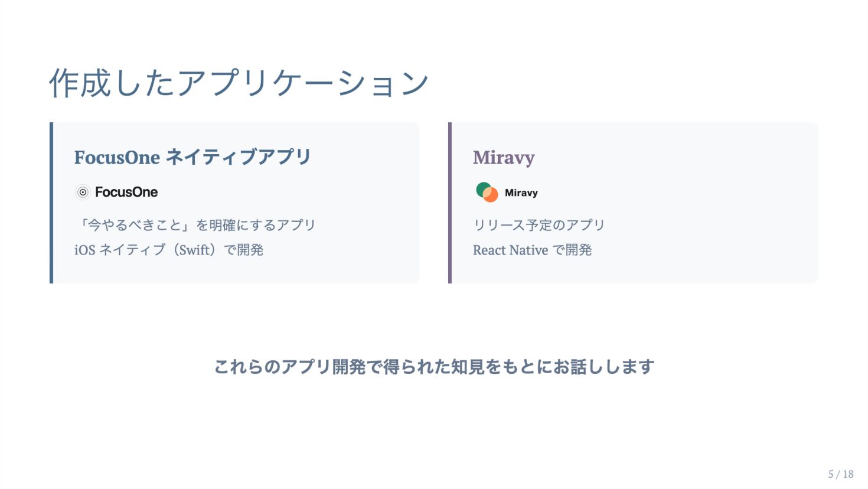Click the bold summary sentence これらのアプリ開発で得られた知見

[434, 367]
